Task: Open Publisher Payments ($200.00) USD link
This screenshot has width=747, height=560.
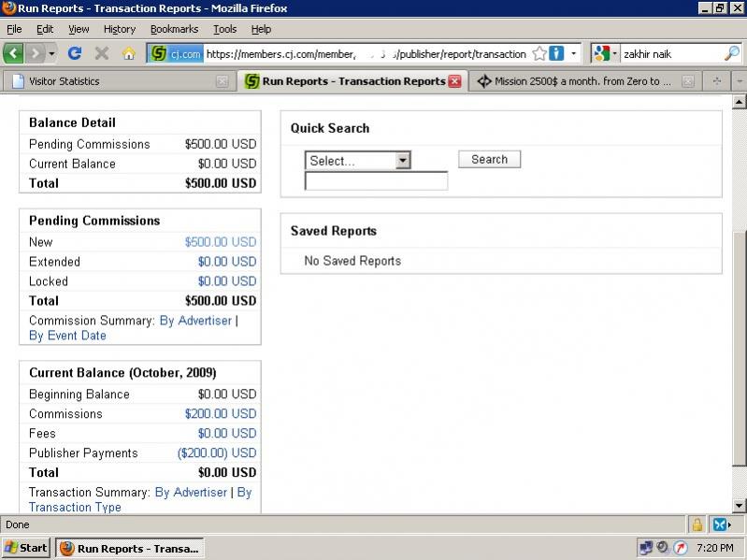Action: pos(217,452)
